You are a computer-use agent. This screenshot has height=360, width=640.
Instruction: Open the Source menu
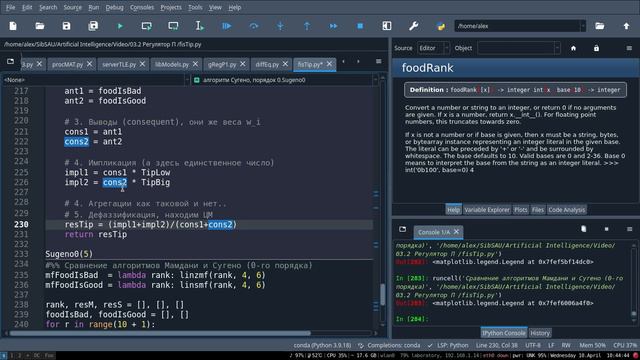[73, 7]
